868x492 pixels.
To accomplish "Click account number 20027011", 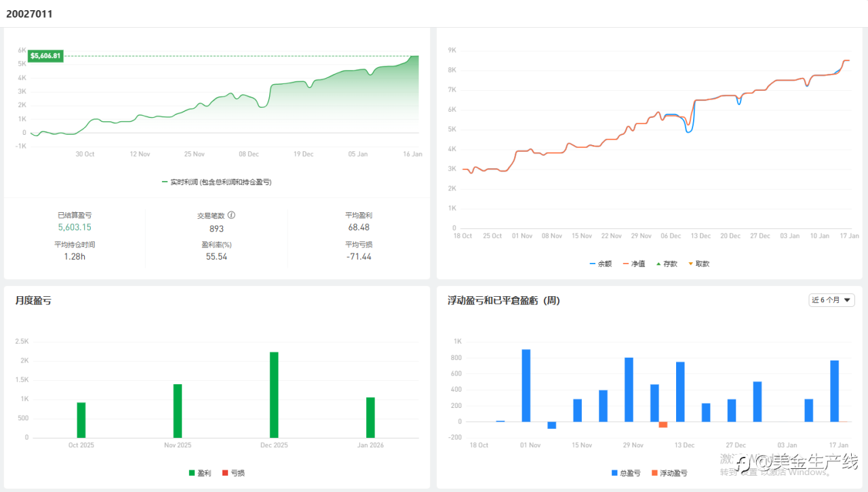I will coord(29,14).
